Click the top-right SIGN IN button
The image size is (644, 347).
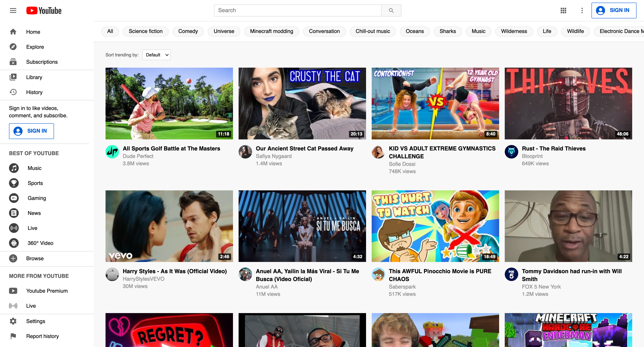(x=614, y=10)
